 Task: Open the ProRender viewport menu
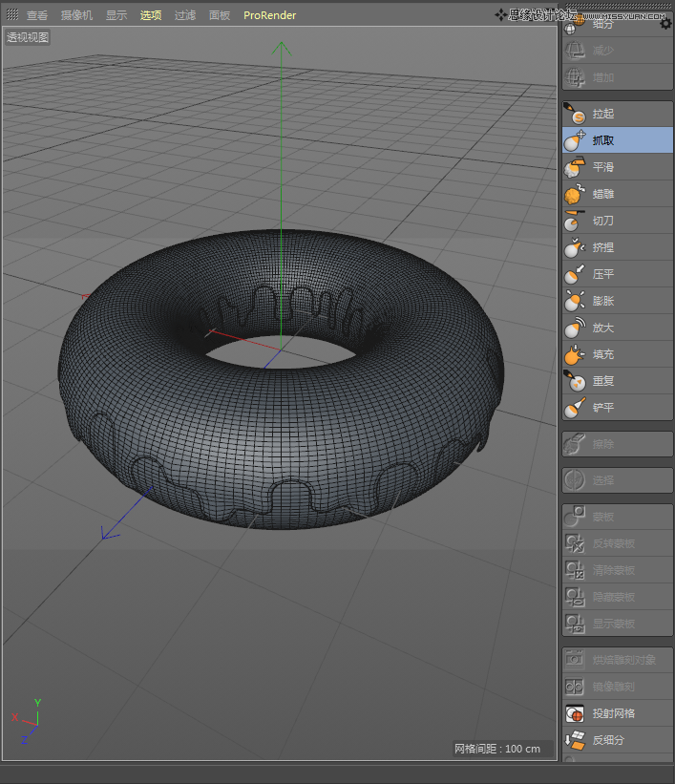[x=269, y=15]
